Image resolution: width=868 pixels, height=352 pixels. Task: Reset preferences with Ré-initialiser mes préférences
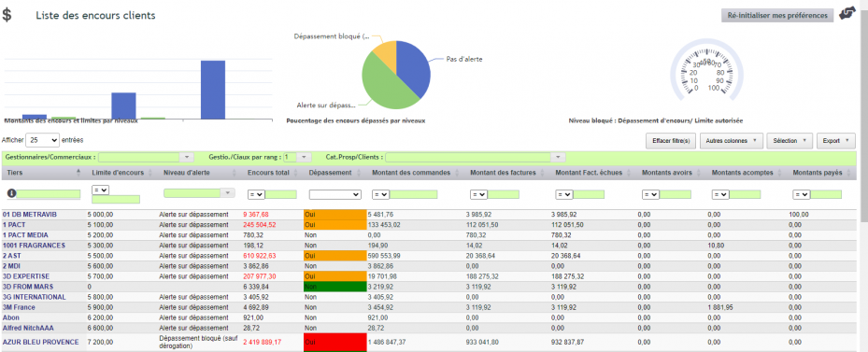tap(777, 16)
